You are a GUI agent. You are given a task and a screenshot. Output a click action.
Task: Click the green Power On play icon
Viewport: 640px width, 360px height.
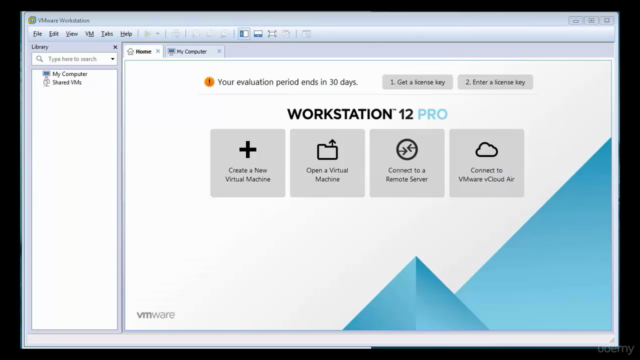click(148, 34)
